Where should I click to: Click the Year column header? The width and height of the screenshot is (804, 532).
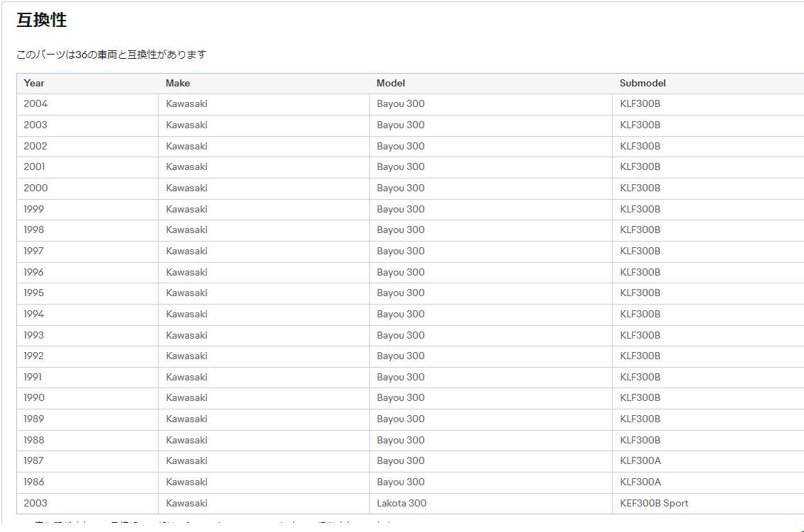[x=34, y=83]
